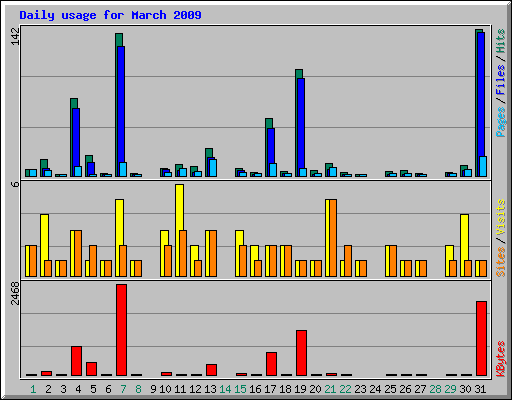Select the Hits legend label
Screen dimensions: 512x400
[500, 41]
